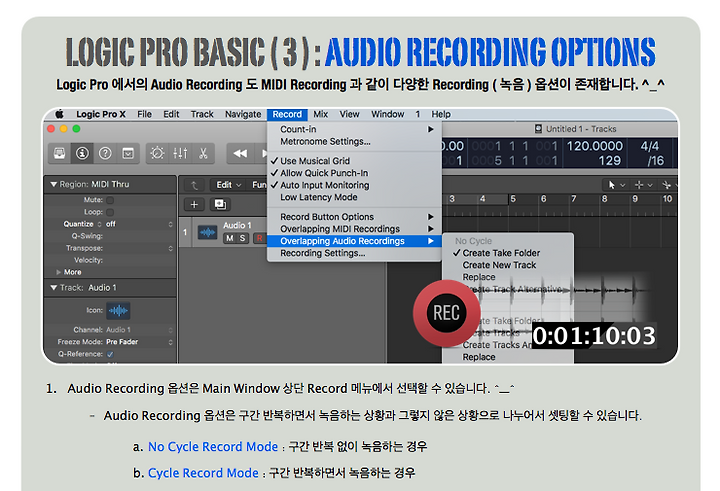Click the 4/4 time signature display
The height and width of the screenshot is (491, 720).
[x=650, y=146]
